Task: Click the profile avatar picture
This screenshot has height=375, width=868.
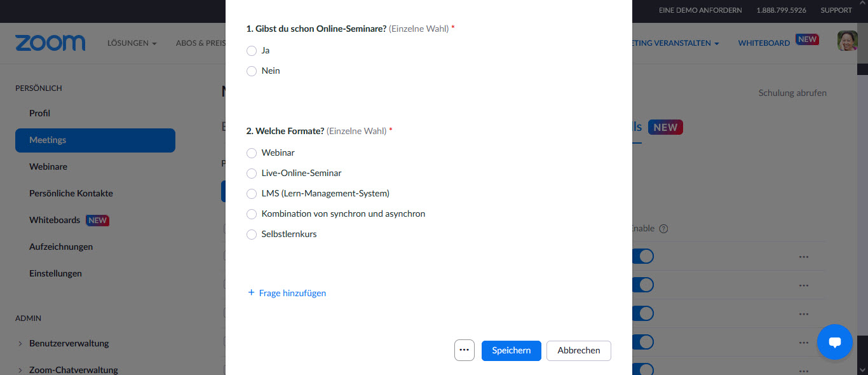Action: click(847, 41)
